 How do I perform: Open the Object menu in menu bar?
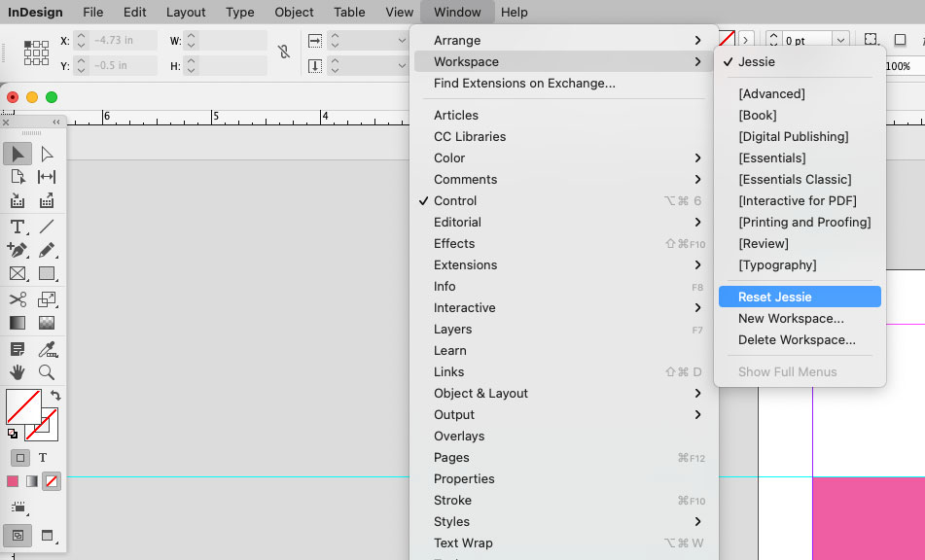[294, 13]
